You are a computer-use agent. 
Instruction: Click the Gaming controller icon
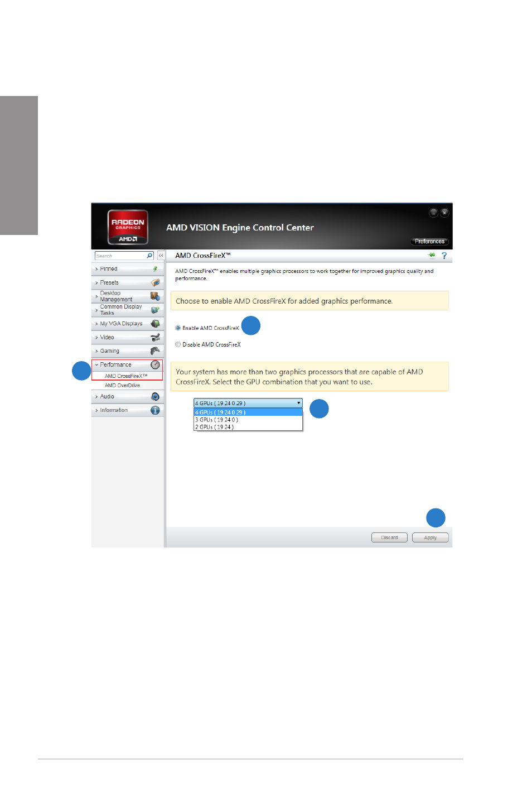tap(155, 350)
